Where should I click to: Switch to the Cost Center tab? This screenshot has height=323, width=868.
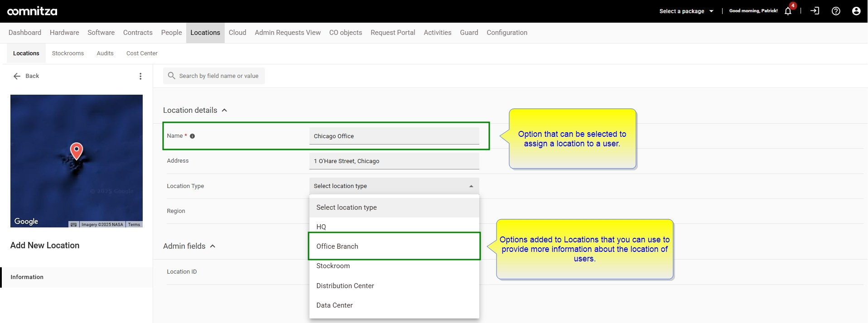[x=142, y=53]
